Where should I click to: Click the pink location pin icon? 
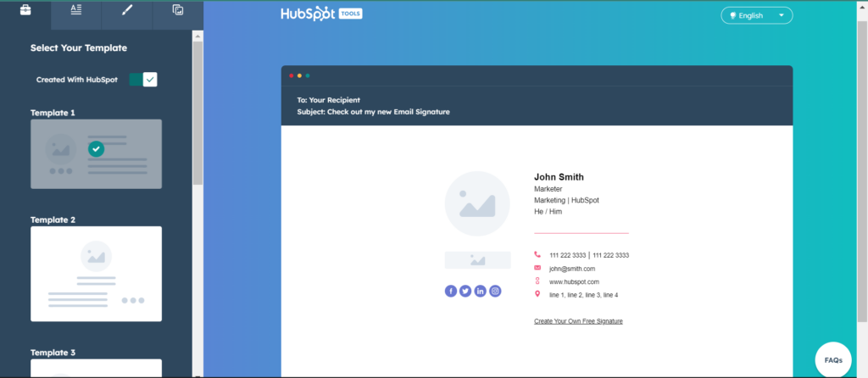537,294
